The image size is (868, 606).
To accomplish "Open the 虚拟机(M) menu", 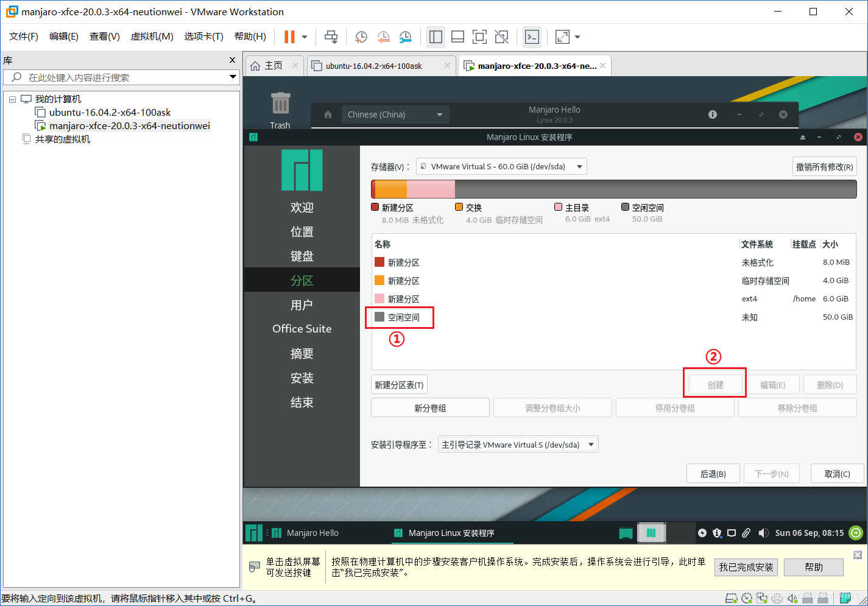I will tap(152, 37).
